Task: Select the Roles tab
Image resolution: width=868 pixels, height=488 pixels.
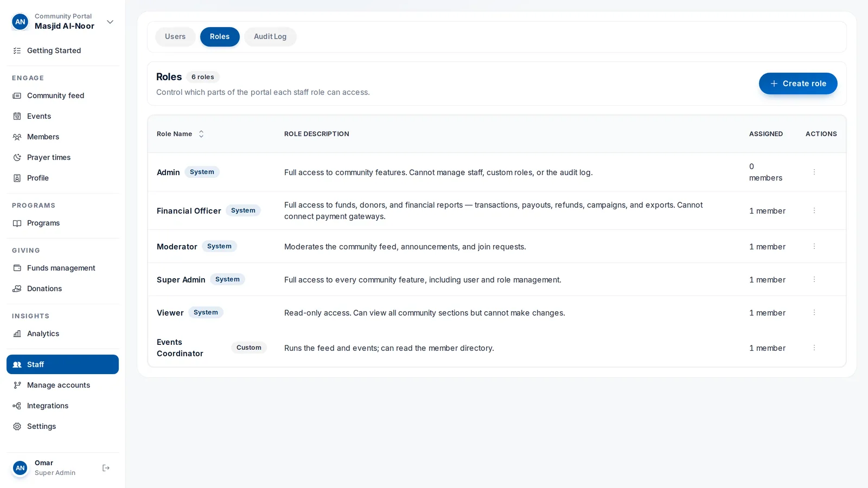Action: [x=220, y=37]
